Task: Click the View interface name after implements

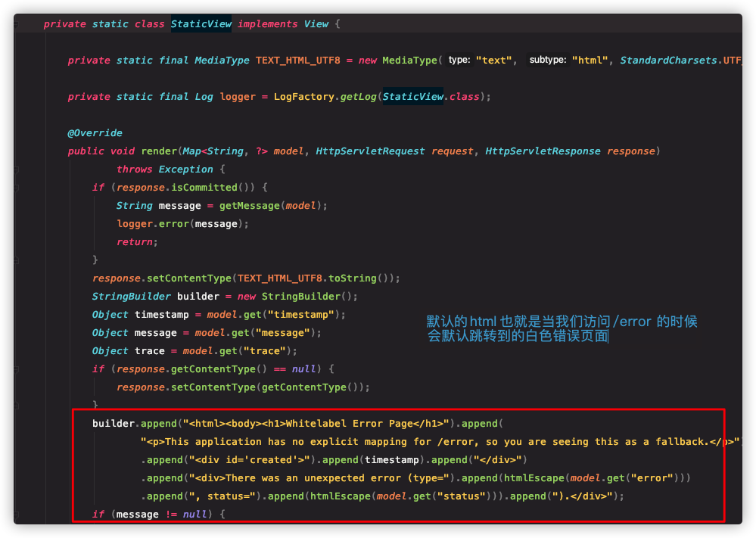Action: [316, 24]
